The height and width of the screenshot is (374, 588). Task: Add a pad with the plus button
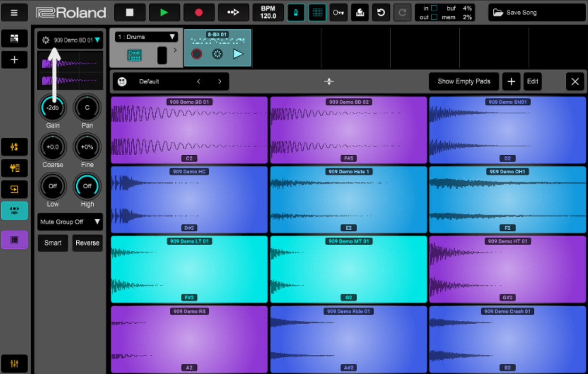pyautogui.click(x=511, y=81)
